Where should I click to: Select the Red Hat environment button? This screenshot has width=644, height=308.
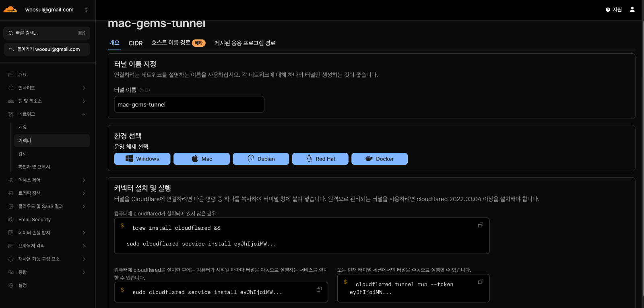click(x=320, y=159)
